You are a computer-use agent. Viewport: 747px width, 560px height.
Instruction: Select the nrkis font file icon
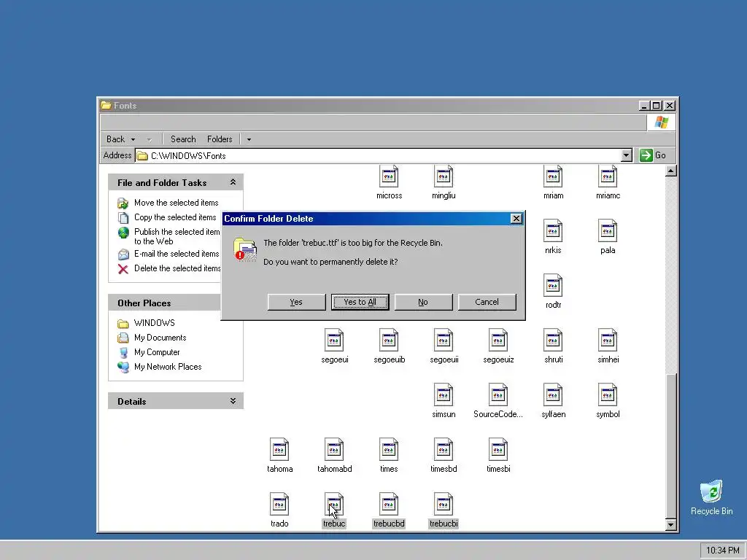pyautogui.click(x=553, y=231)
